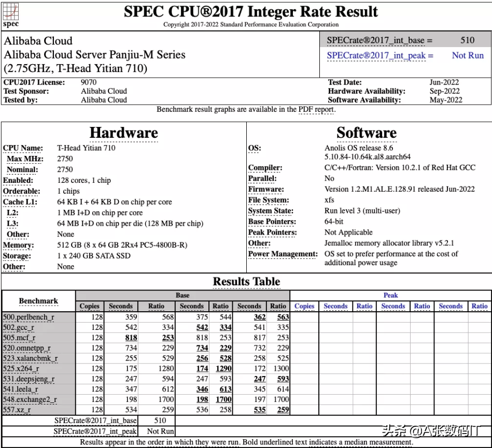Click the Peak Copies column header
The height and width of the screenshot is (448, 492).
coord(304,306)
